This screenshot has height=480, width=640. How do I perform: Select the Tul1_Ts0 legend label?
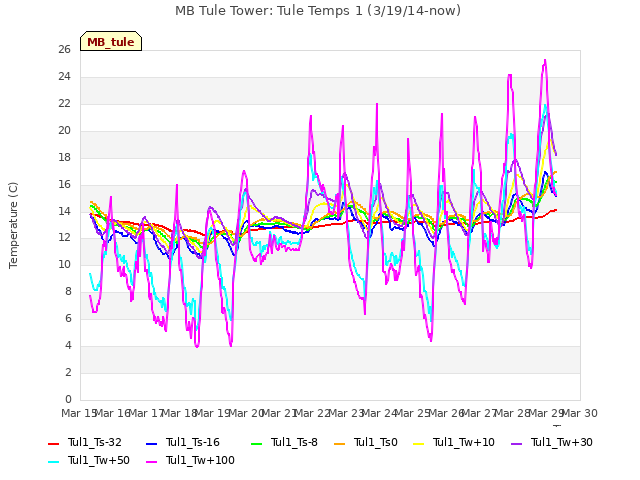[376, 442]
